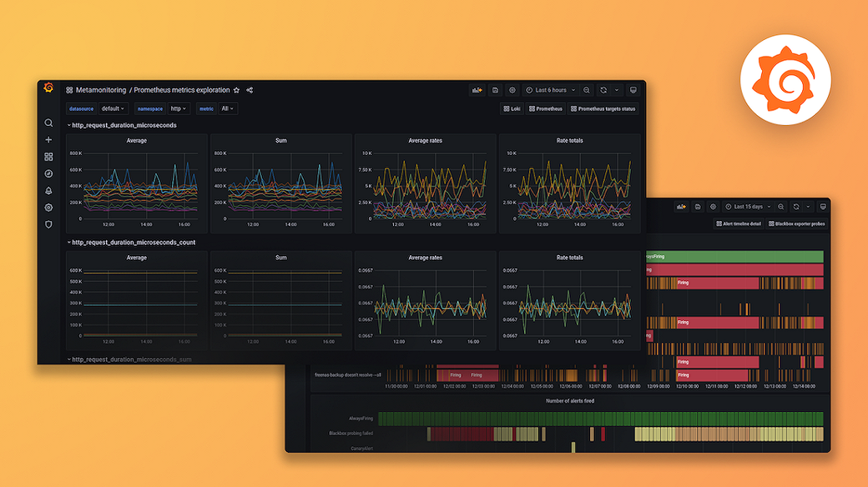The height and width of the screenshot is (487, 868).
Task: Open the Prometheus targets status dashboard link
Action: 603,108
